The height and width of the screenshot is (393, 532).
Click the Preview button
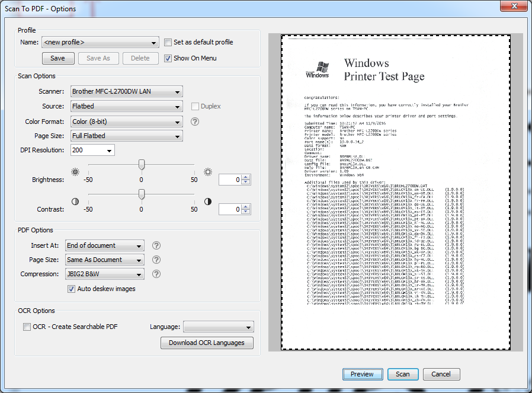click(363, 374)
